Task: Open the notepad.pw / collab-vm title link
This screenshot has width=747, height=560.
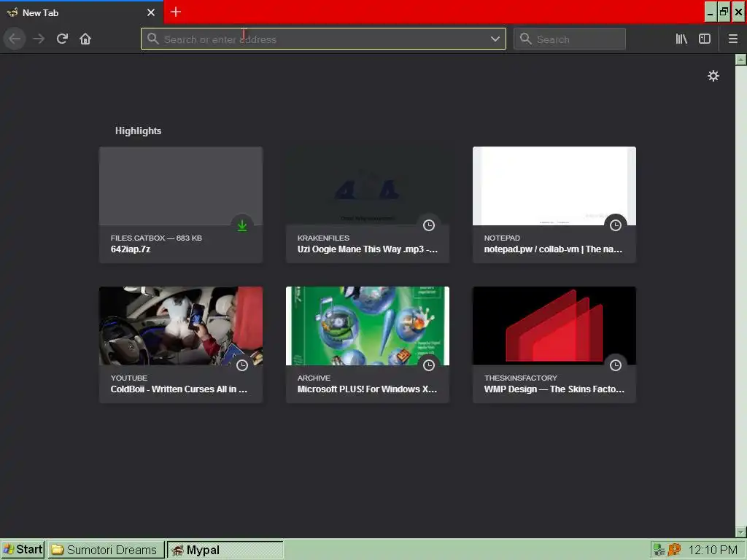Action: pyautogui.click(x=553, y=249)
